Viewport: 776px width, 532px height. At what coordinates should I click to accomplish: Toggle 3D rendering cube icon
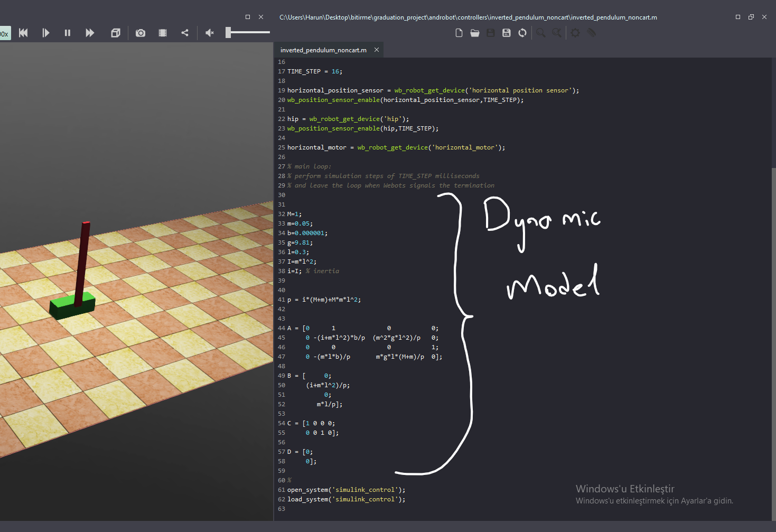pos(116,33)
